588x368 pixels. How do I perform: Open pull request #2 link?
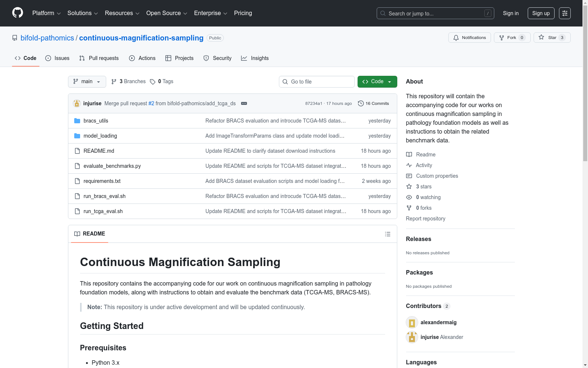pos(151,103)
